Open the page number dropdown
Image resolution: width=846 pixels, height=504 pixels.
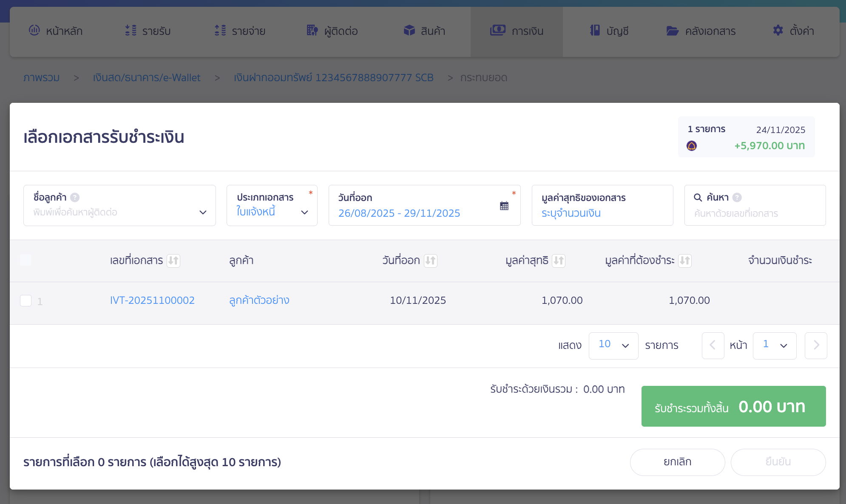click(x=774, y=345)
